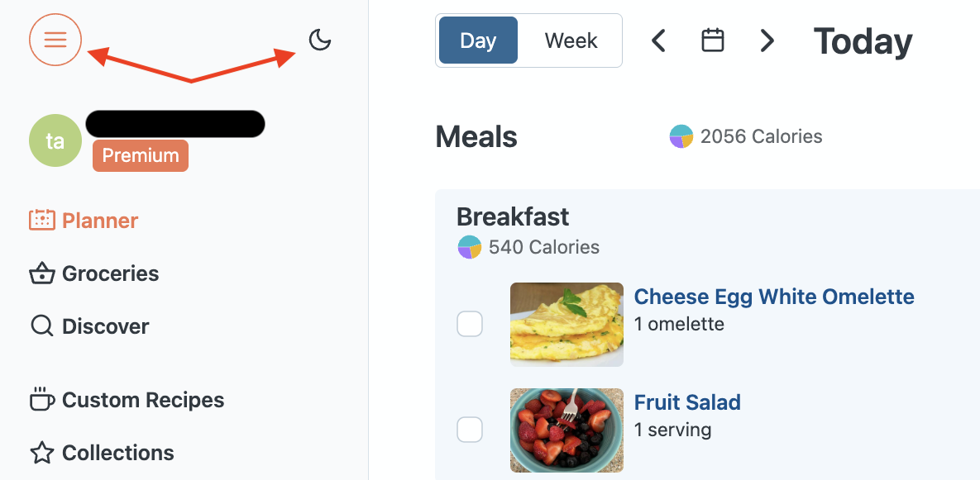
Task: Click the Fruit Salad thumbnail image
Action: pyautogui.click(x=566, y=430)
